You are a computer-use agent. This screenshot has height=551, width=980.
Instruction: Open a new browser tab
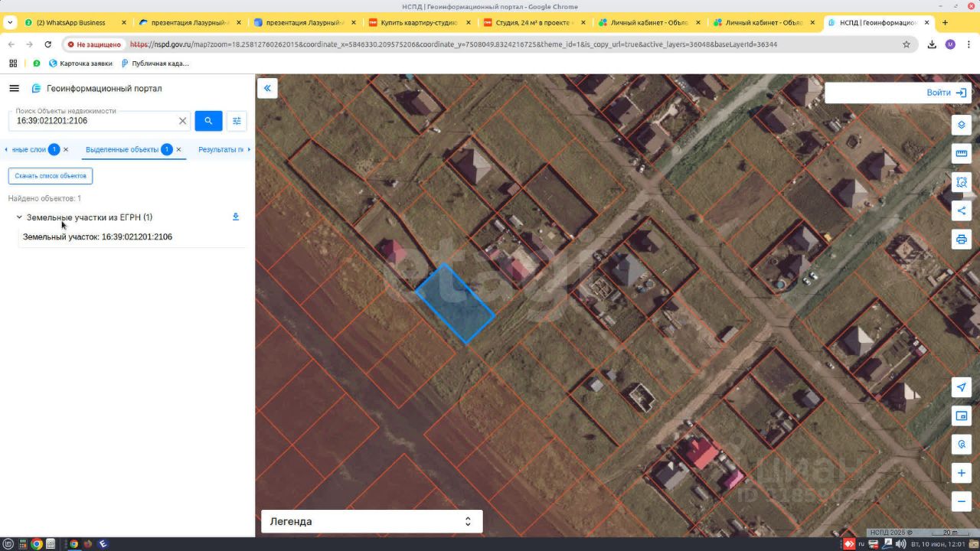click(946, 23)
